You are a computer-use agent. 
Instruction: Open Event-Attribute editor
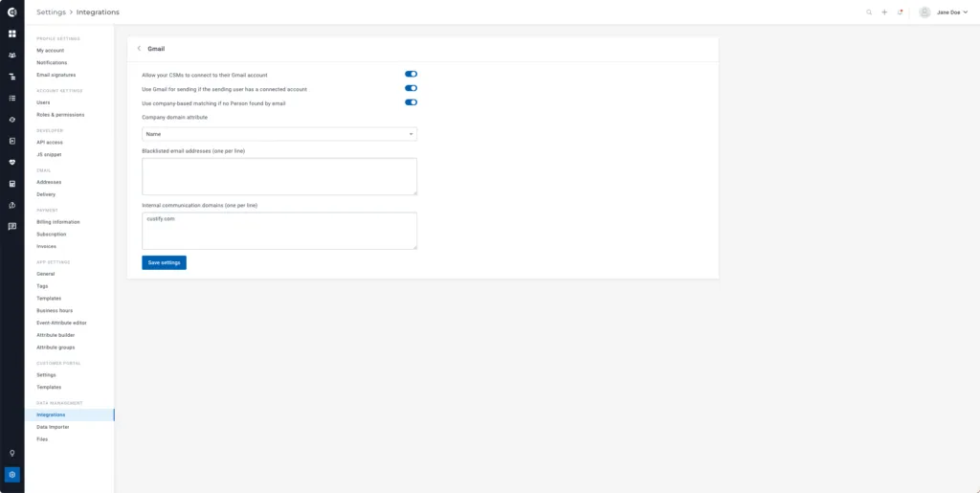(61, 323)
